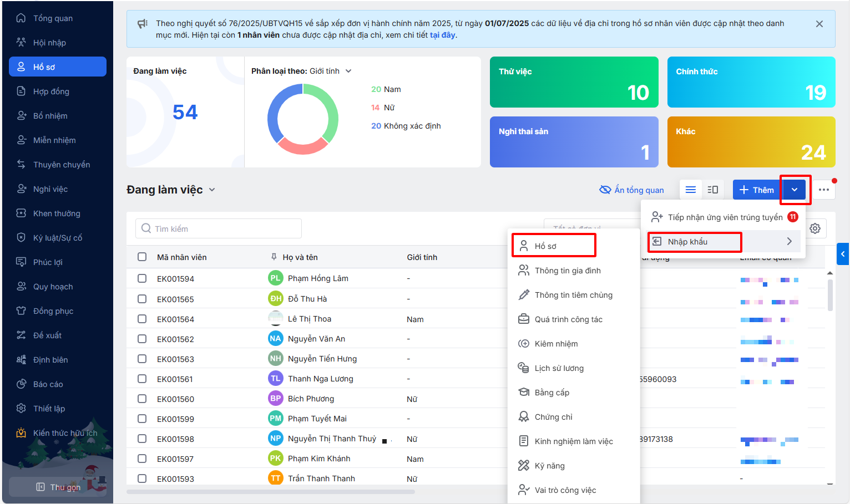Tick the checkbox for employee EK001594
850x504 pixels.
tap(142, 278)
